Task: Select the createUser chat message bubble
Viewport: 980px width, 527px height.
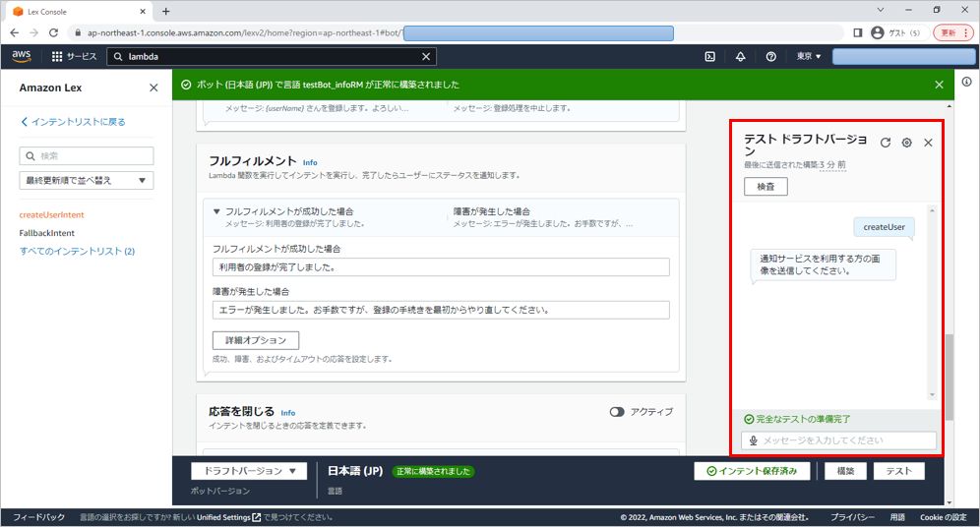Action: 884,227
